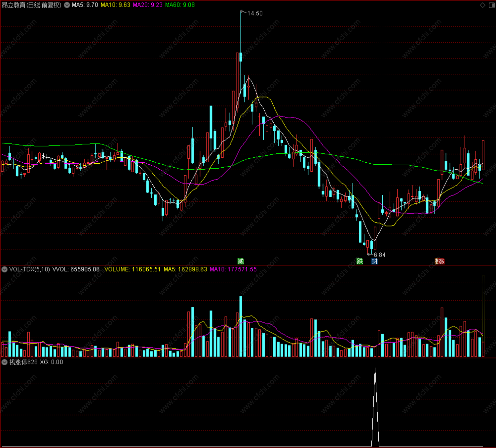496x448 pixels.
Task: Click the 6.84 low price label
Action: pos(379,255)
